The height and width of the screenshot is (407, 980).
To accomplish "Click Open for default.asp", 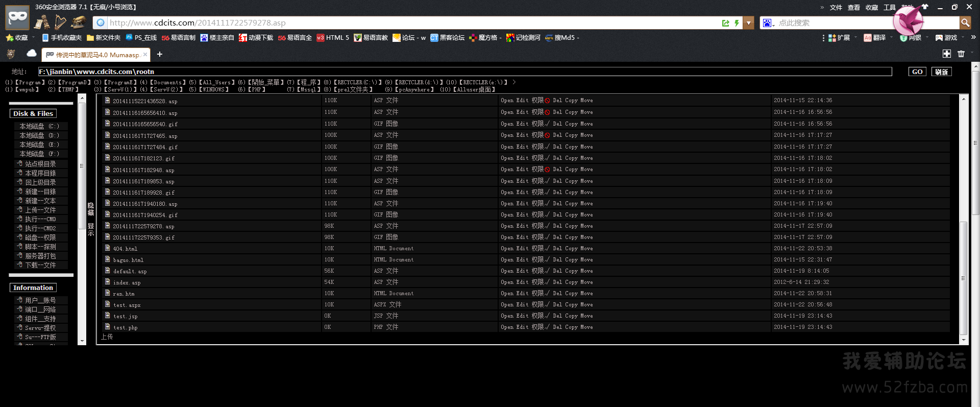I will pyautogui.click(x=507, y=271).
